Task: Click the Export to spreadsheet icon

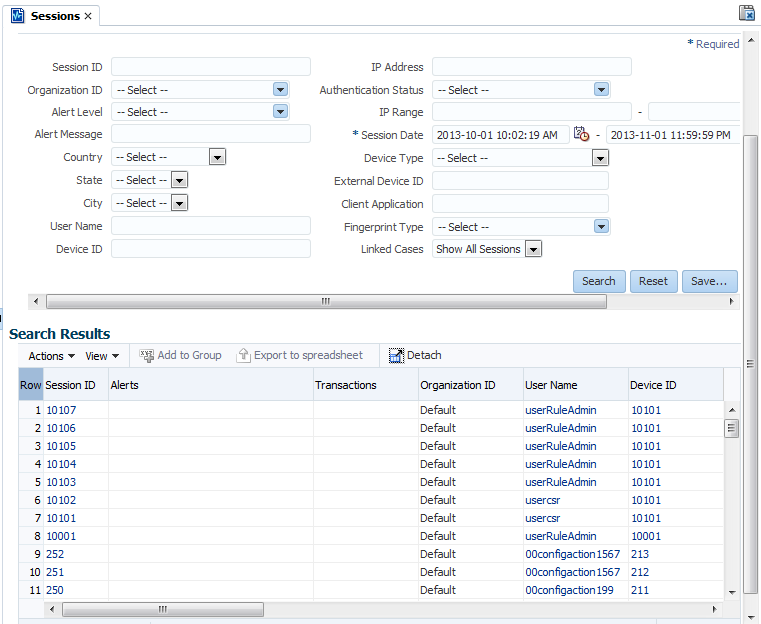Action: pos(243,356)
